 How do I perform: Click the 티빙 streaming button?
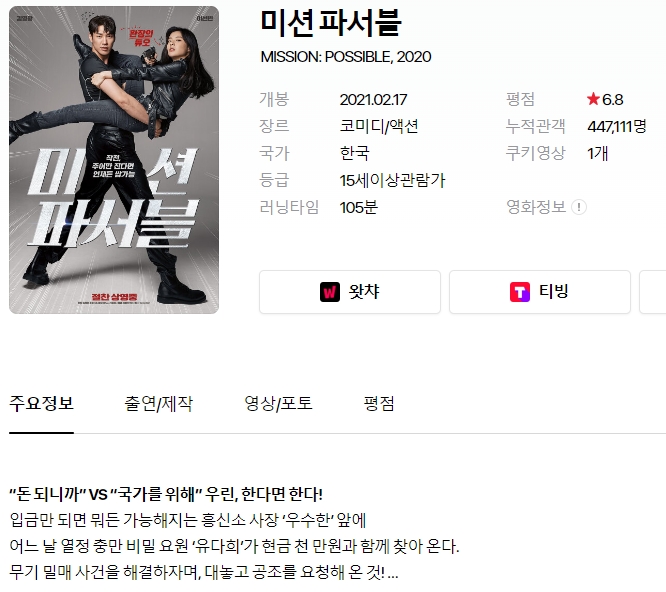pyautogui.click(x=540, y=292)
